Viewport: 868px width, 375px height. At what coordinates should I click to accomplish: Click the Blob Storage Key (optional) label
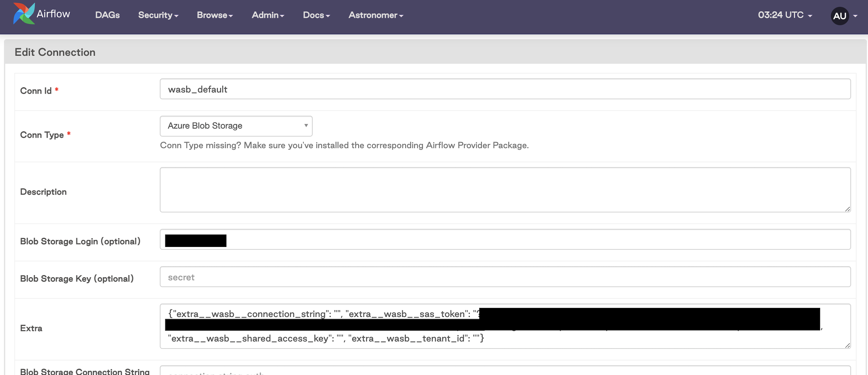pyautogui.click(x=77, y=279)
